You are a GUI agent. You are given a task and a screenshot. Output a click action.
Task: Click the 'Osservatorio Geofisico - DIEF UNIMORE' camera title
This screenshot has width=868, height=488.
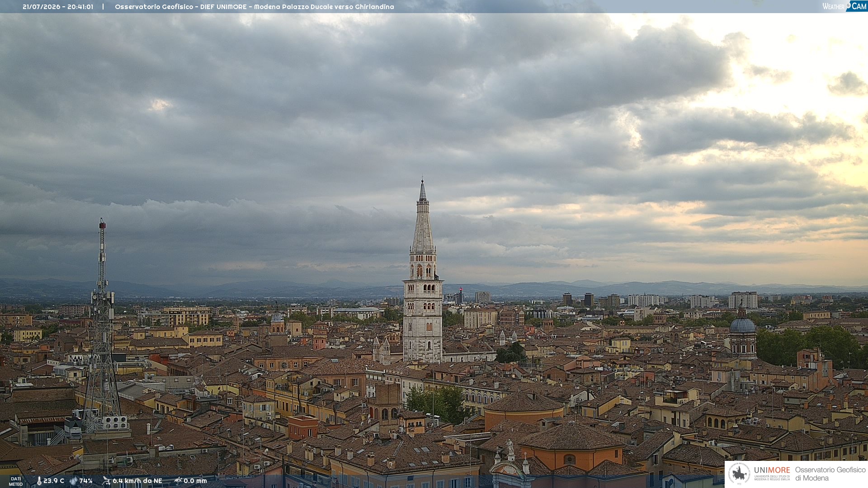click(x=181, y=7)
